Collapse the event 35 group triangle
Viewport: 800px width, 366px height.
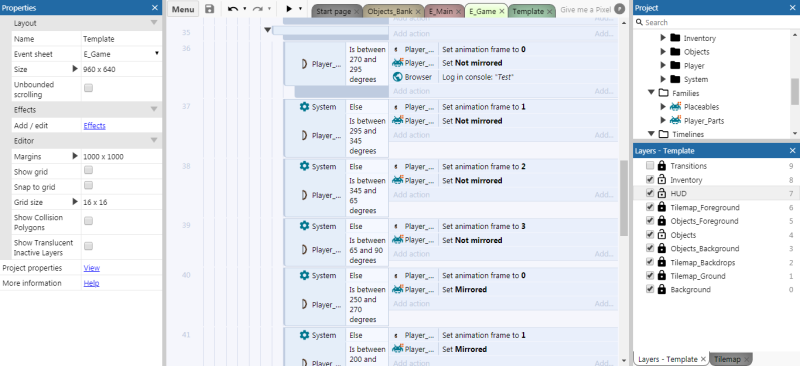267,30
